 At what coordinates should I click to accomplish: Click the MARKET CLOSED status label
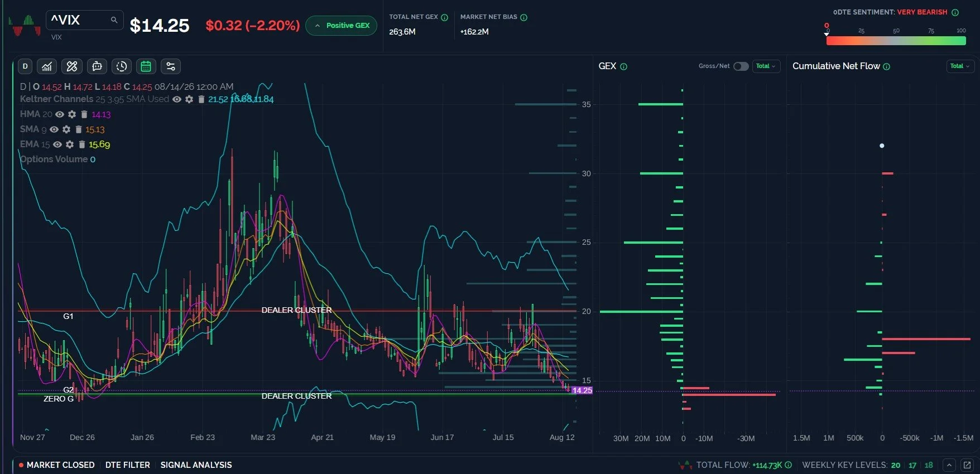coord(61,465)
